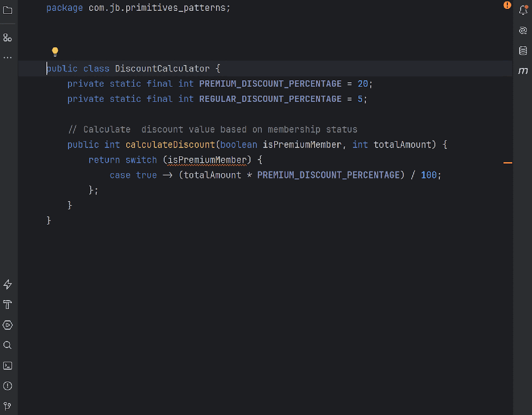Screen dimensions: 532x415
Task: Open the Version Control tool window
Action: pyautogui.click(x=7, y=406)
